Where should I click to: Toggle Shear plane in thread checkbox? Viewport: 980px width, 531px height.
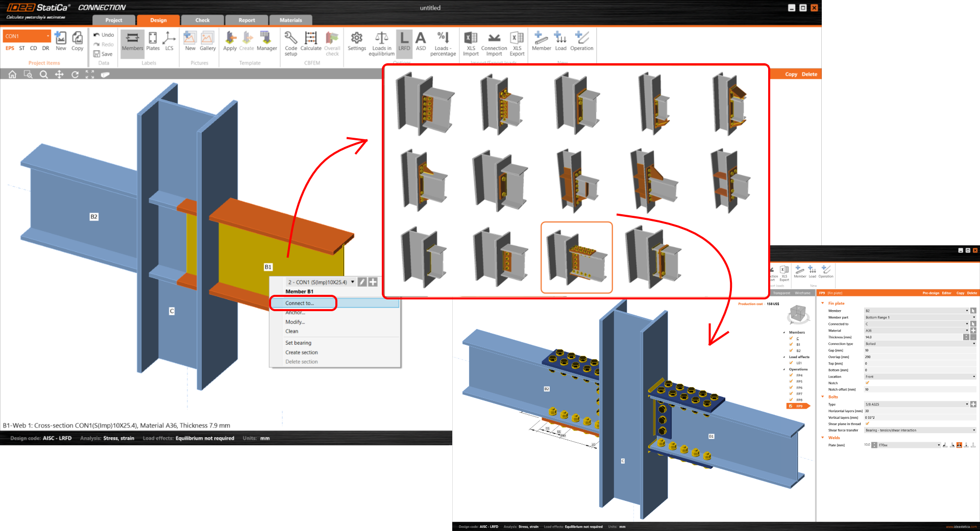[x=867, y=424]
